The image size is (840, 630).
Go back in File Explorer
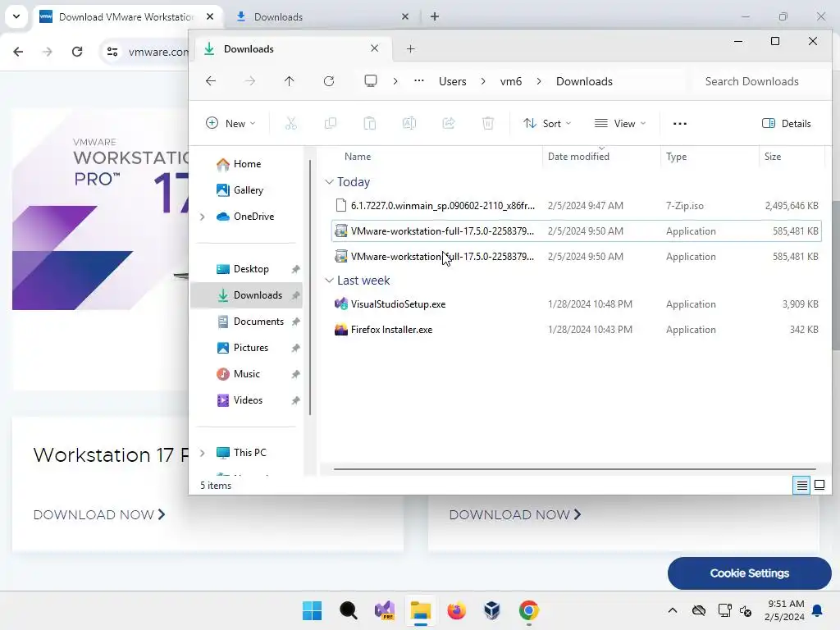(x=211, y=81)
